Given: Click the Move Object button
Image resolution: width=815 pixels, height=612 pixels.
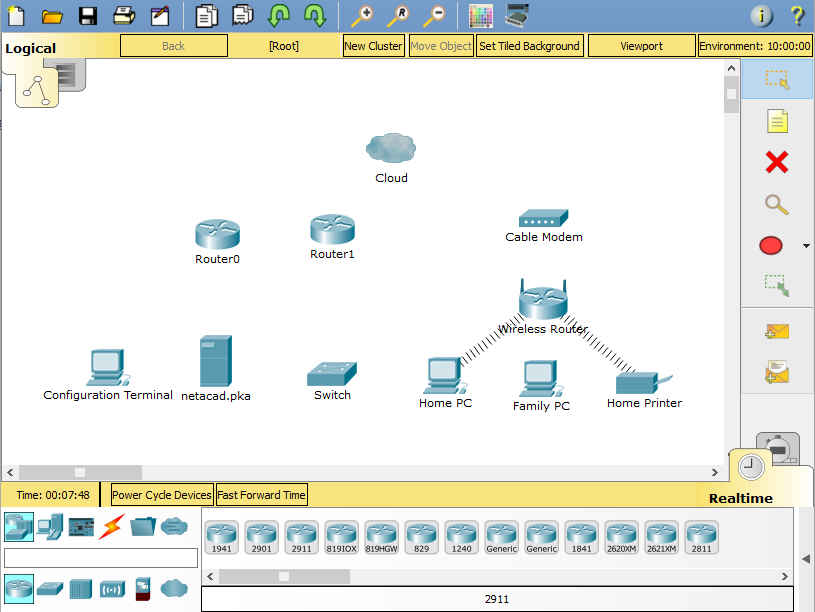Looking at the screenshot, I should pyautogui.click(x=441, y=46).
